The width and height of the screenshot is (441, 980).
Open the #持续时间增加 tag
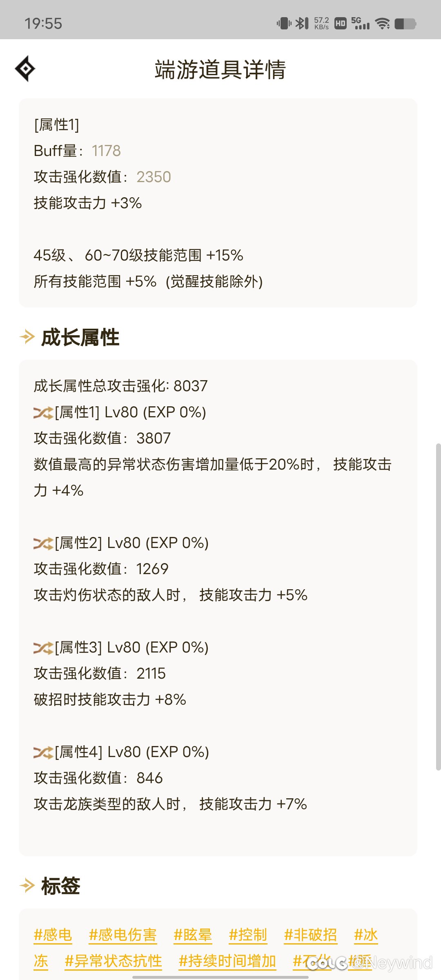click(x=227, y=961)
